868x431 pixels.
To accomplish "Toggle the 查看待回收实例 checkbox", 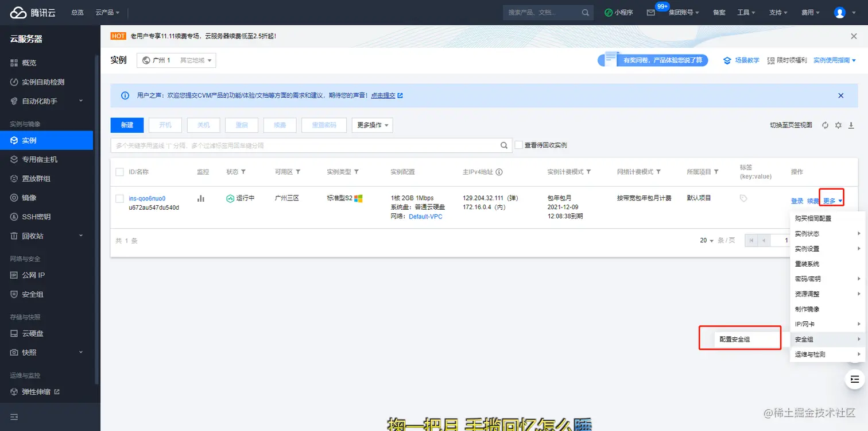I will (519, 145).
